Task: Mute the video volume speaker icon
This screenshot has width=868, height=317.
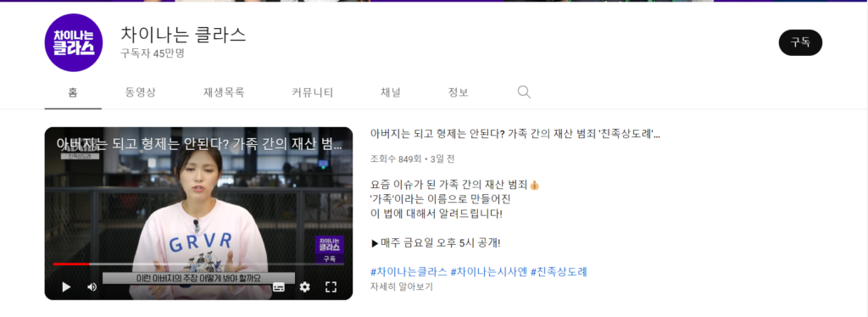Action: pos(92,287)
